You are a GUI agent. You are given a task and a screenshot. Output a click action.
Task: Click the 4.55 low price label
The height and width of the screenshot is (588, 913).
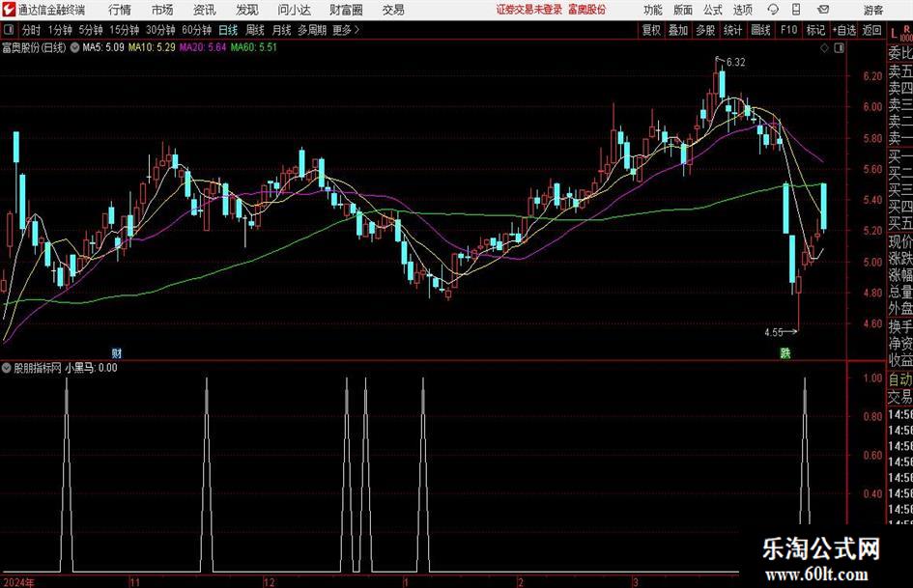point(774,332)
